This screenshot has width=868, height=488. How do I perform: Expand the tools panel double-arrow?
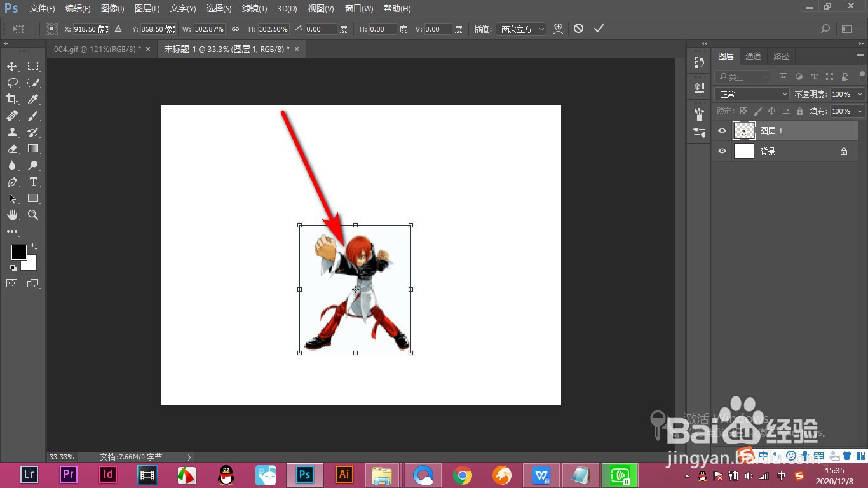[6, 44]
